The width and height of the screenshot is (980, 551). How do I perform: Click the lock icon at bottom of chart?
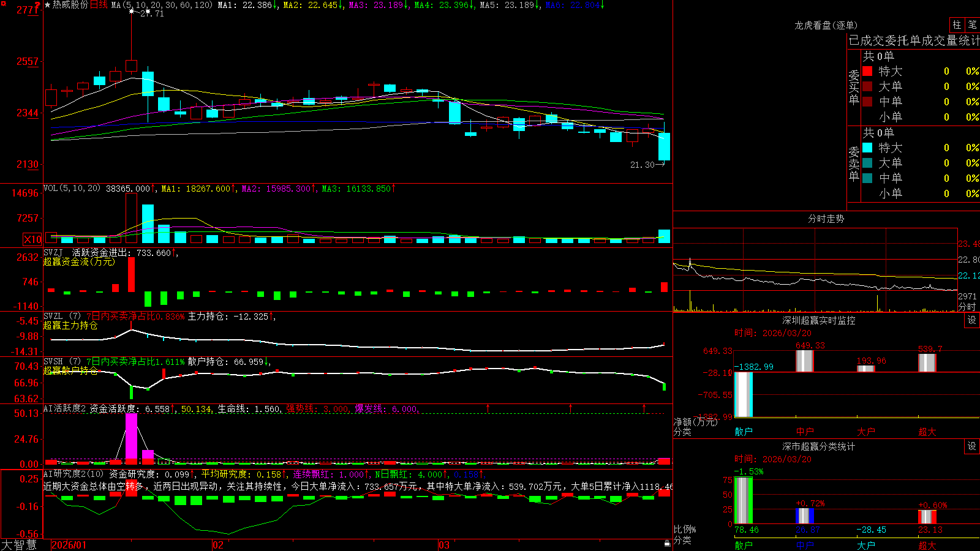(667, 543)
